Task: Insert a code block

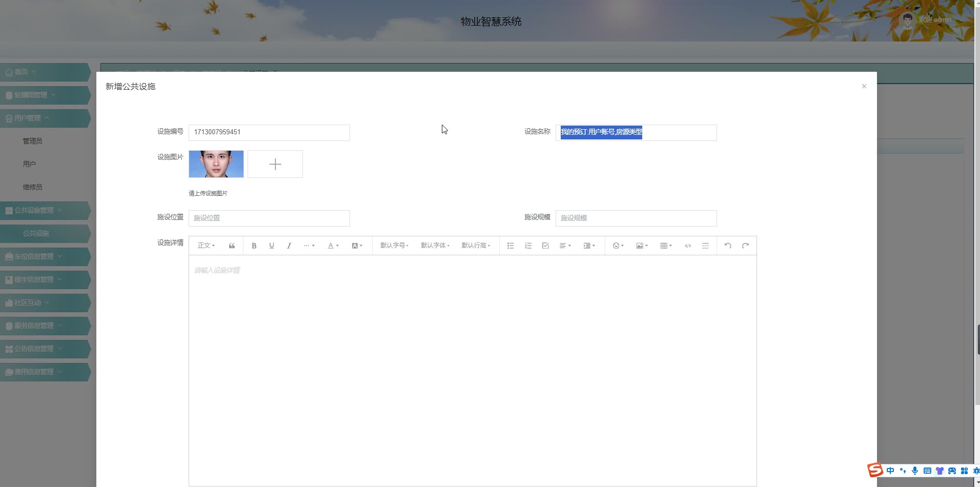Action: (x=688, y=246)
